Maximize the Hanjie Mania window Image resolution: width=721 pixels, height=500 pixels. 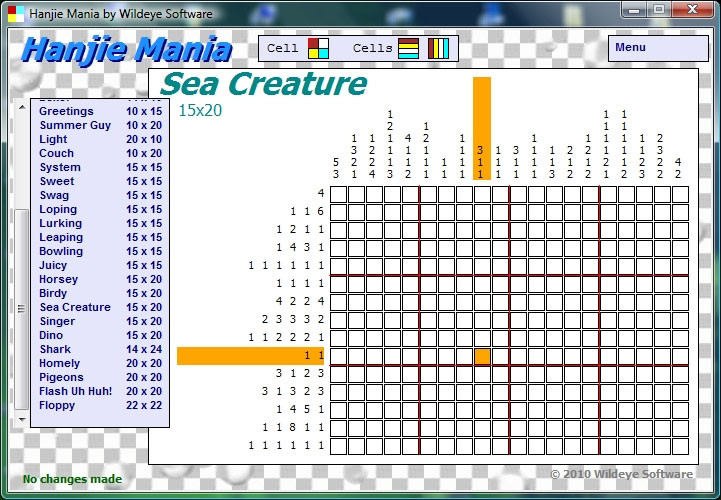(658, 9)
